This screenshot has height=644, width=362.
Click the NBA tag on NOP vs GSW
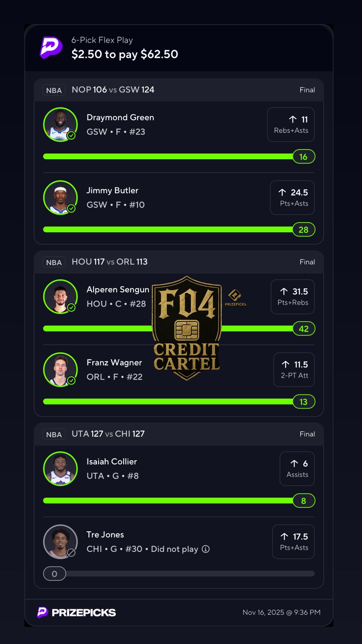coord(54,90)
